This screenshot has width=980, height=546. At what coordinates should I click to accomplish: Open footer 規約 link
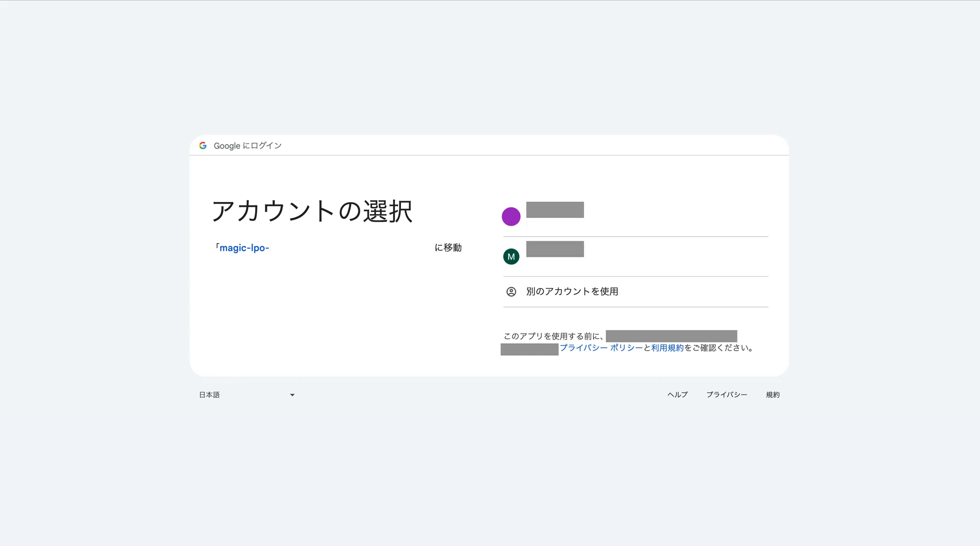pyautogui.click(x=773, y=395)
